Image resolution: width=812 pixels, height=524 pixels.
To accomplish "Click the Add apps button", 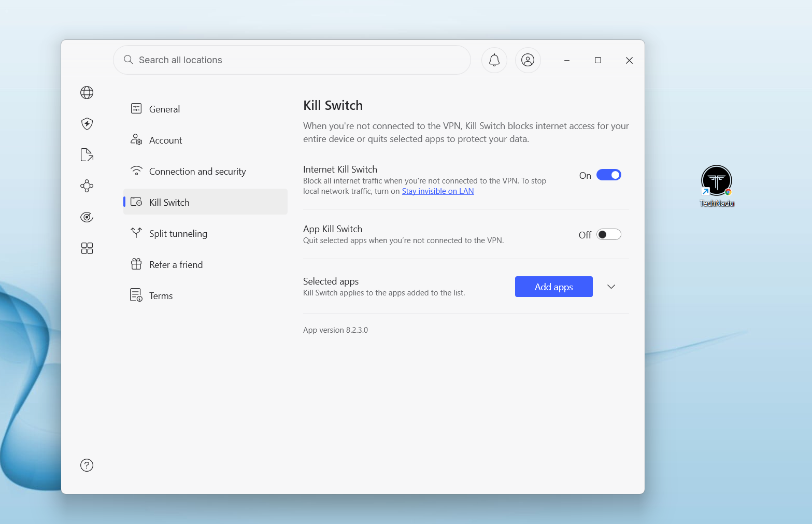I will coord(553,287).
